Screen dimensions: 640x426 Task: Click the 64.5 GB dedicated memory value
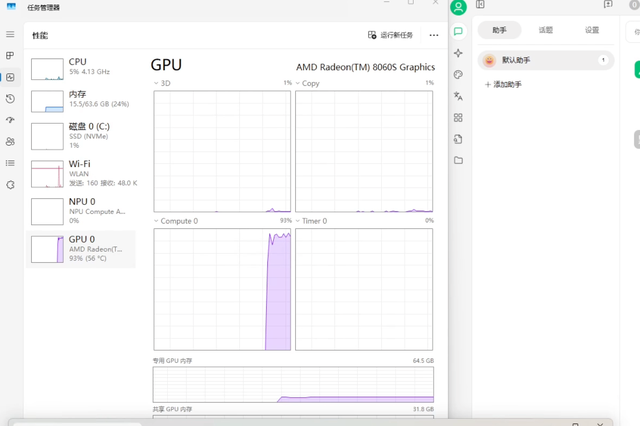423,361
